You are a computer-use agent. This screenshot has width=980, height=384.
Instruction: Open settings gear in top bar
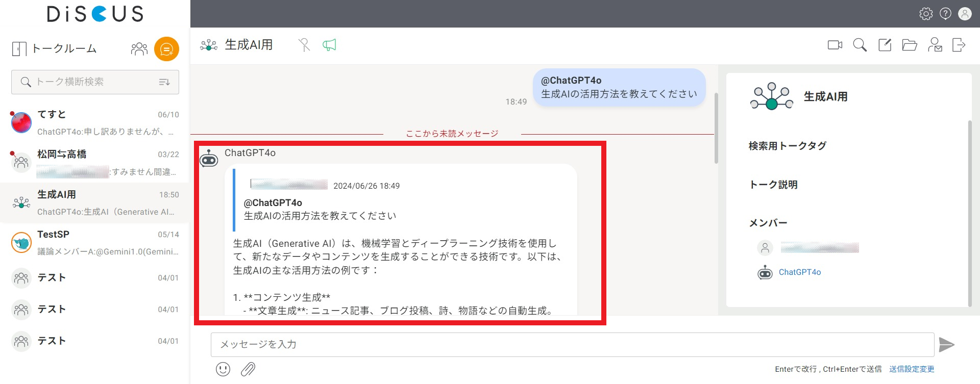(x=926, y=14)
